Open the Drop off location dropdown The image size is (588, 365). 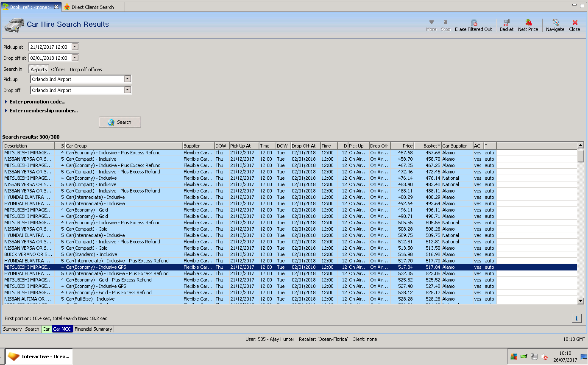[x=127, y=90]
